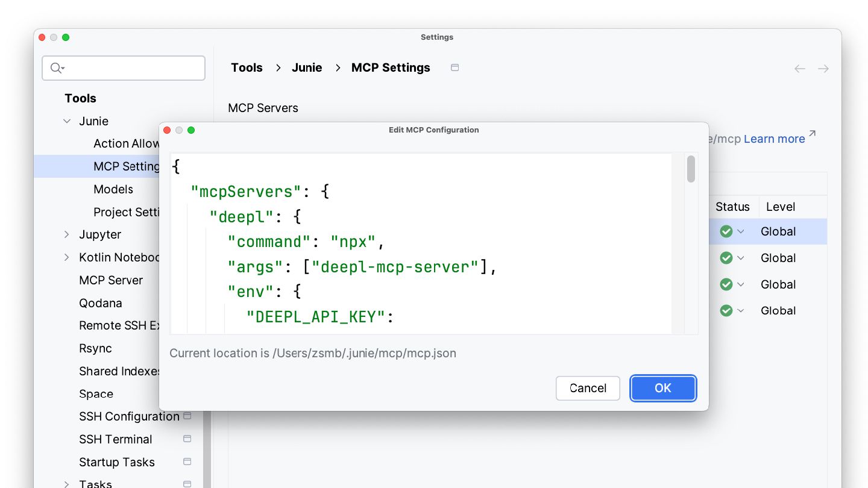Click the JSON editor vertical scrollbar thumb
Screen dimensions: 868x488
tap(691, 169)
